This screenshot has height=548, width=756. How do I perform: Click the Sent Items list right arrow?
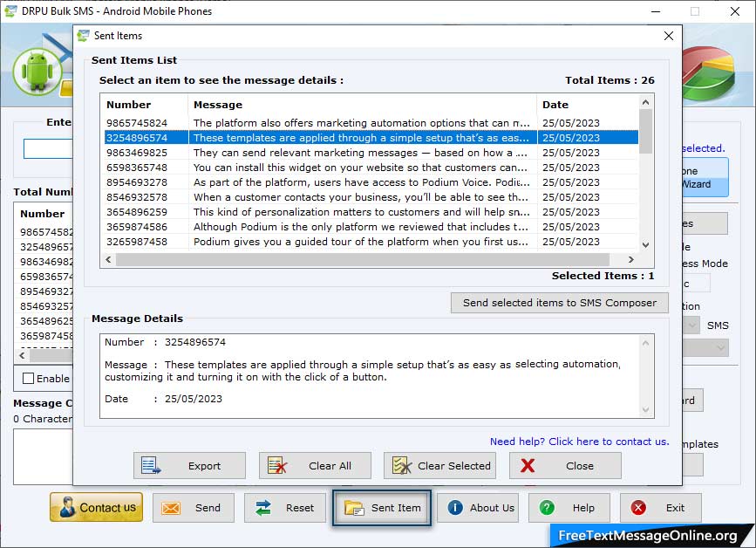(x=630, y=259)
